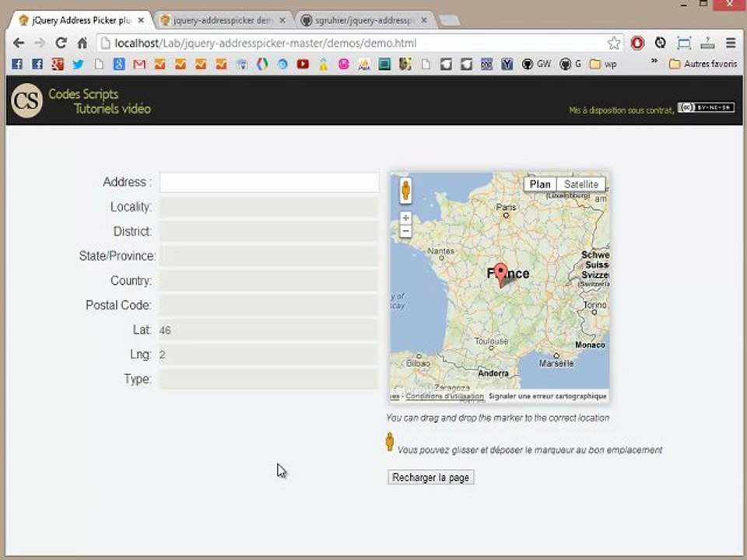Click the Mis à disposition sous contrat text
Viewport: 747px width, 560px height.
[x=622, y=110]
